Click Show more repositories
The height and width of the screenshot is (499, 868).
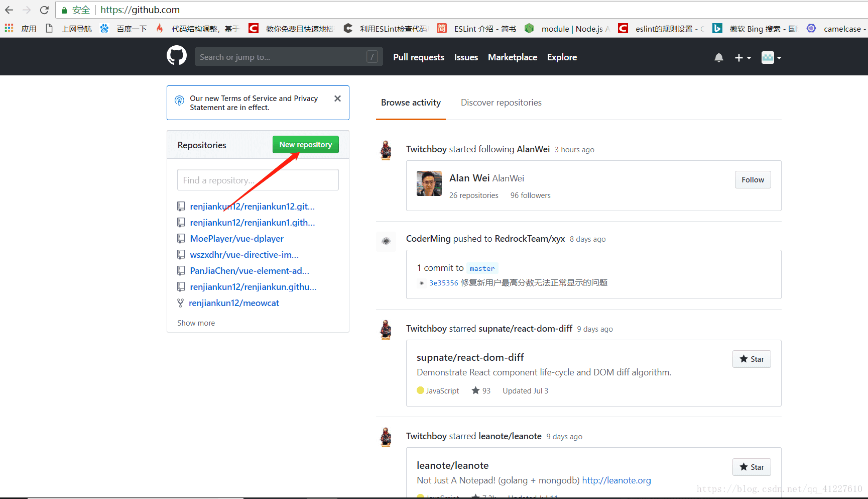coord(196,323)
